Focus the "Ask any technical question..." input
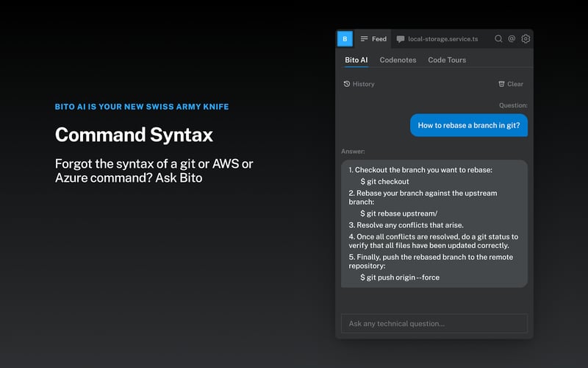Viewport: 588px width, 368px height. click(434, 323)
